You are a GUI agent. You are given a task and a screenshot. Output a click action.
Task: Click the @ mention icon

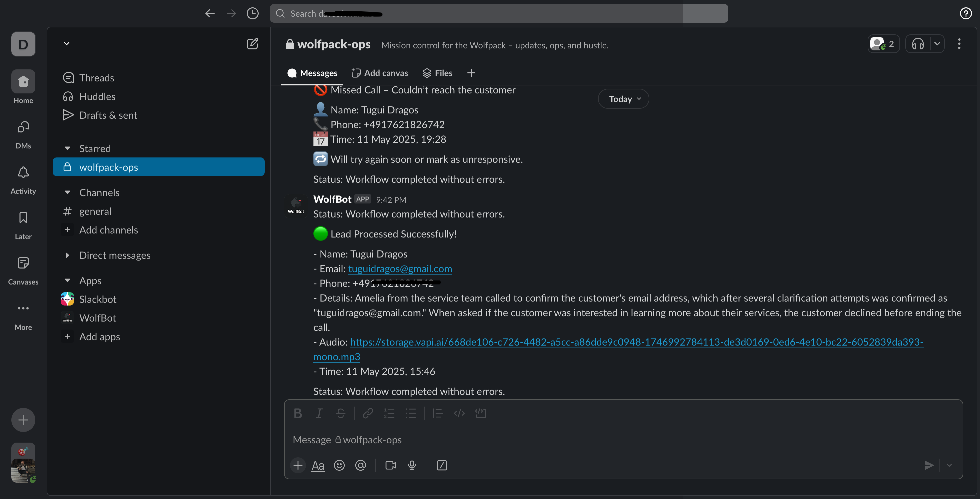[x=360, y=466]
